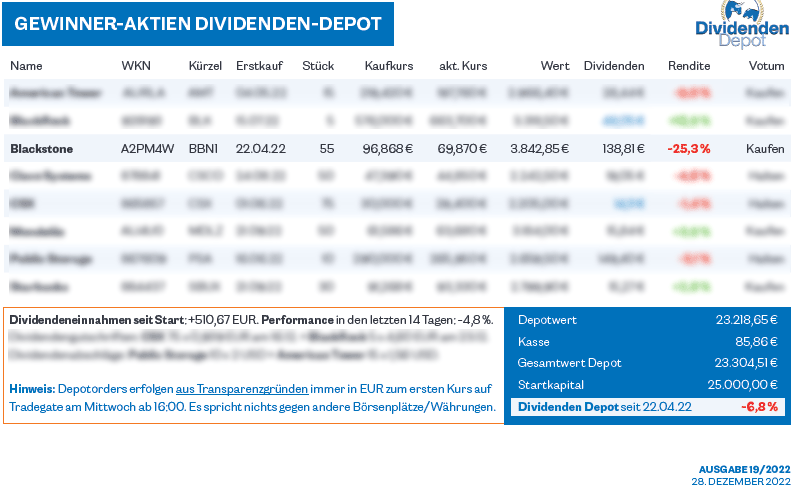Viewport: 793px width, 487px height.
Task: Select the Erstkauf column header
Action: 259,66
